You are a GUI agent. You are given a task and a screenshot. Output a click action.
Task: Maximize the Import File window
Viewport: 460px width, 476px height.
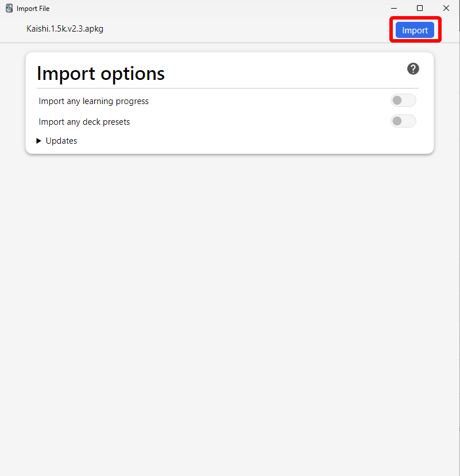(x=420, y=8)
